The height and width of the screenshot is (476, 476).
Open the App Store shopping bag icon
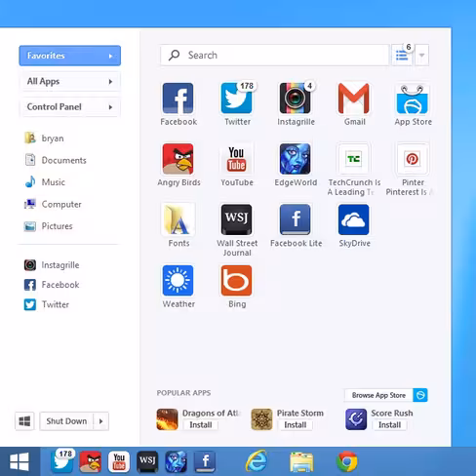(x=413, y=99)
